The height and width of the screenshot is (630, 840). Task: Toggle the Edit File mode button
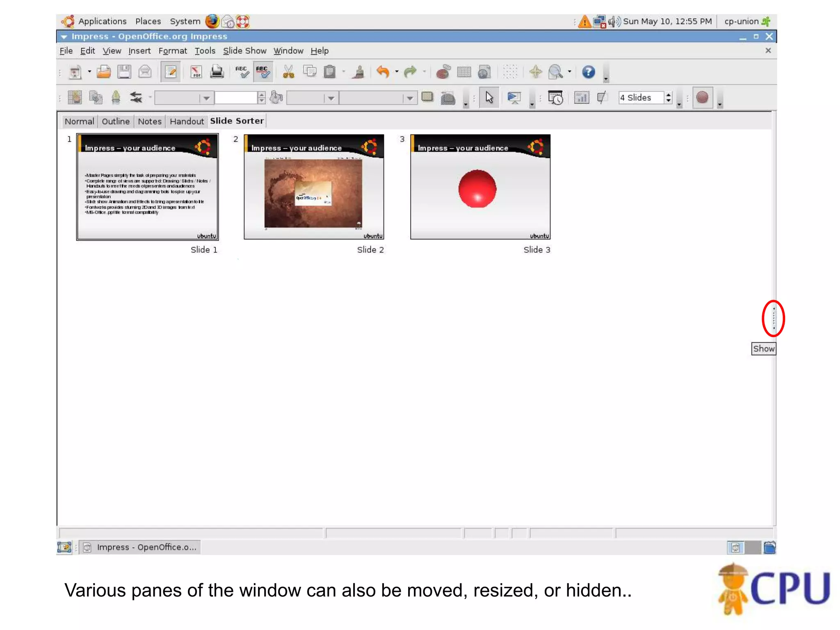tap(171, 72)
